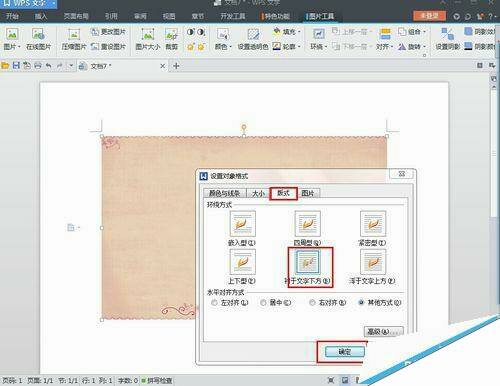Click the help question mark icon
The height and width of the screenshot is (386, 500).
[490, 16]
